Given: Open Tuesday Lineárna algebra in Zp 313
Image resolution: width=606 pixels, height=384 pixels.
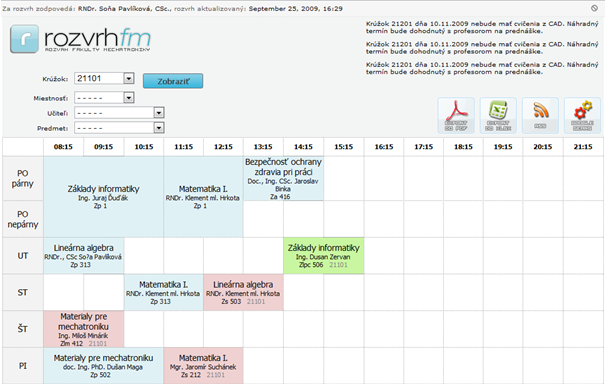Looking at the screenshot, I should (83, 256).
